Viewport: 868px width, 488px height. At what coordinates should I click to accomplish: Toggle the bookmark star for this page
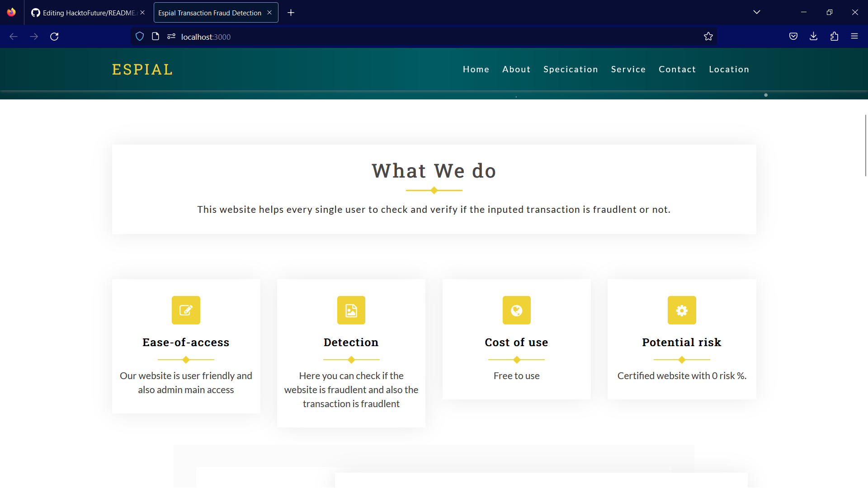click(708, 37)
